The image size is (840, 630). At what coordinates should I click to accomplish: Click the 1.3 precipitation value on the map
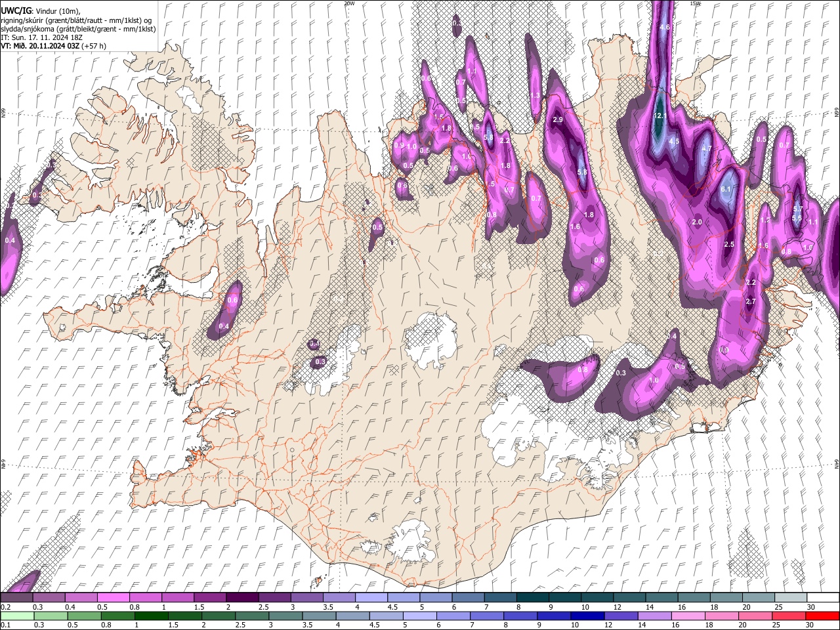coord(535,95)
